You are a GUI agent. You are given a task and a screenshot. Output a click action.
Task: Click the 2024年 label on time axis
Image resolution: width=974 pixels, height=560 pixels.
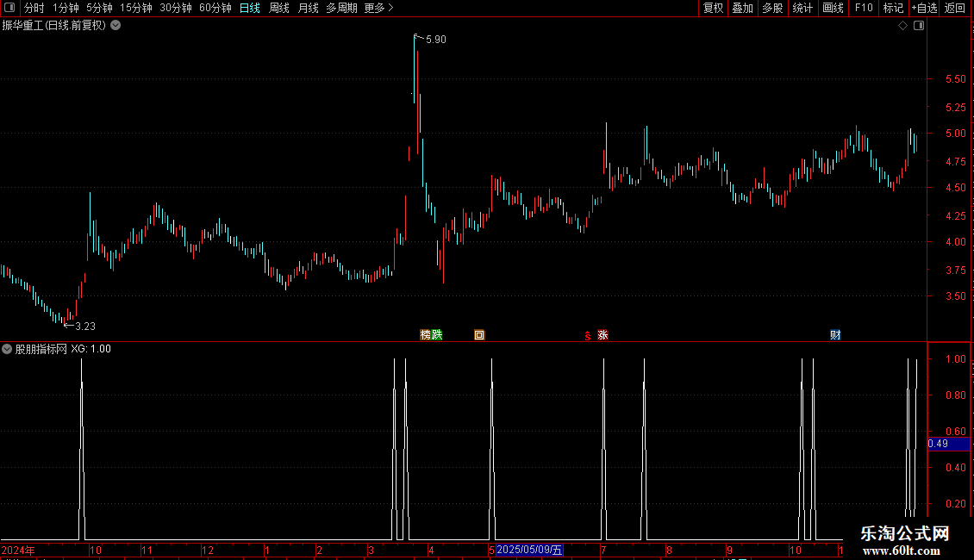[18, 550]
